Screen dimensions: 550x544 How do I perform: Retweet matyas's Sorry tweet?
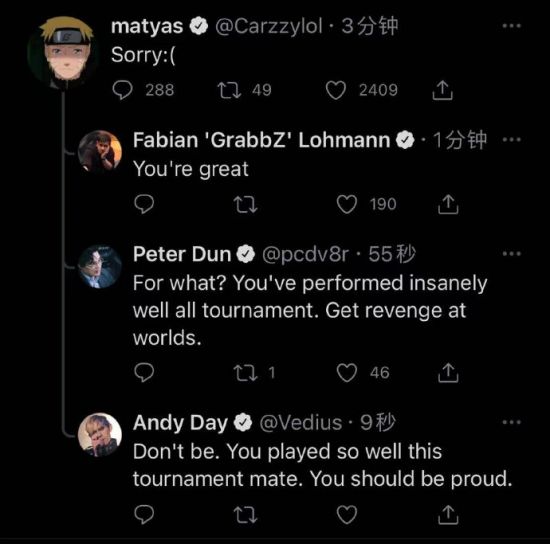click(x=229, y=90)
